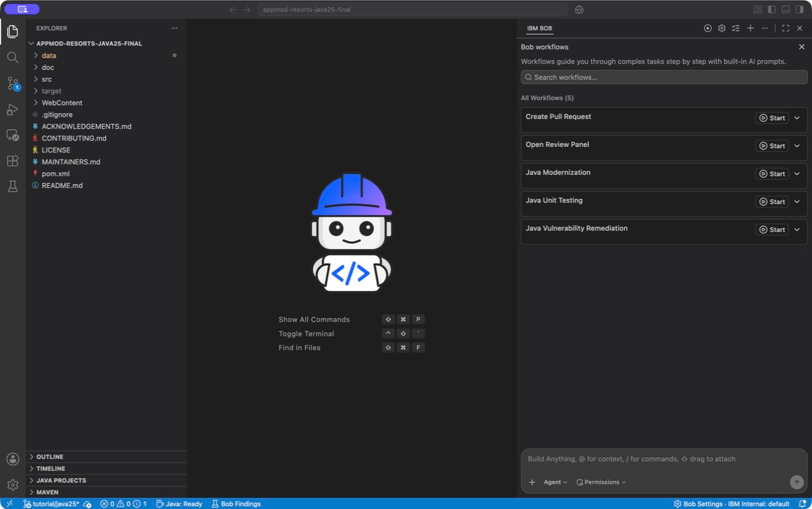Click Explorer more actions ellipsis
This screenshot has width=812, height=509.
(174, 28)
